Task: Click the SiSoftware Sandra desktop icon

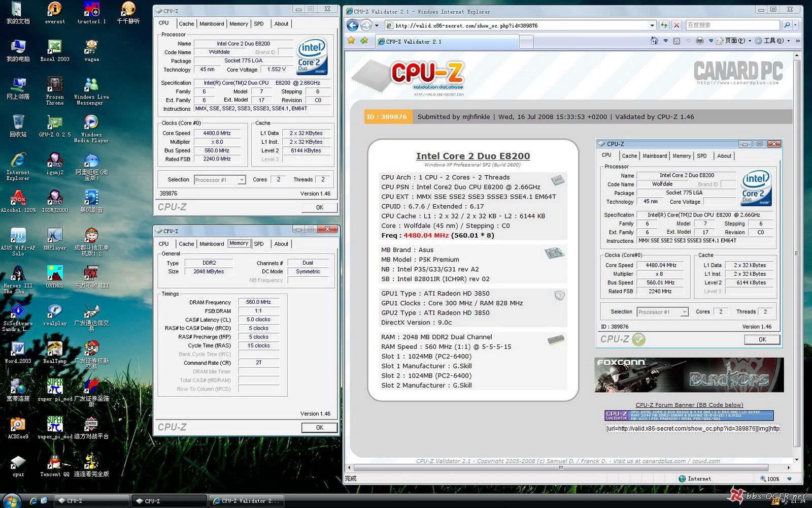Action: tap(18, 317)
